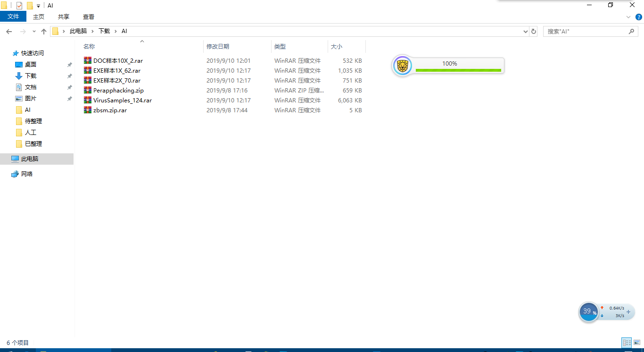Viewport: 644px width, 352px height.
Task: Click the New Folder icon in title bar
Action: 30,5
